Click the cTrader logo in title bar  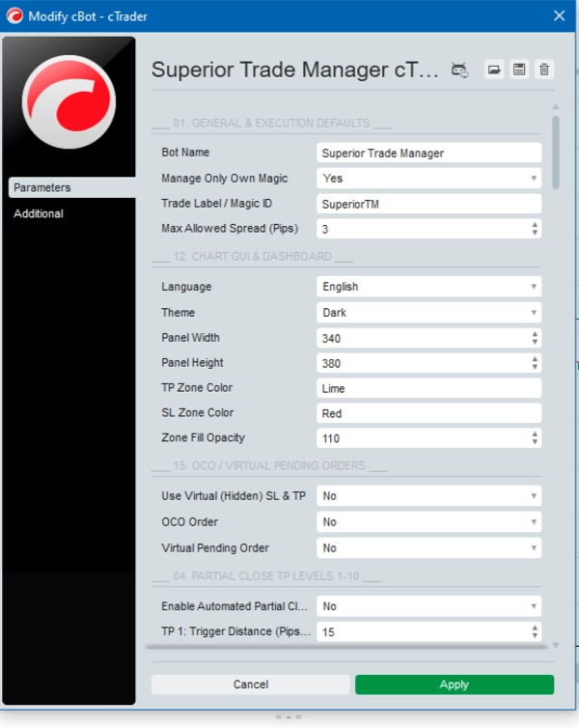tap(14, 15)
